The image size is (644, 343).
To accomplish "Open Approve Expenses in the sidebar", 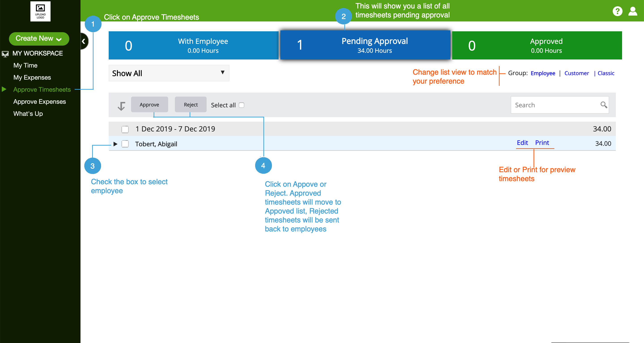I will [40, 102].
